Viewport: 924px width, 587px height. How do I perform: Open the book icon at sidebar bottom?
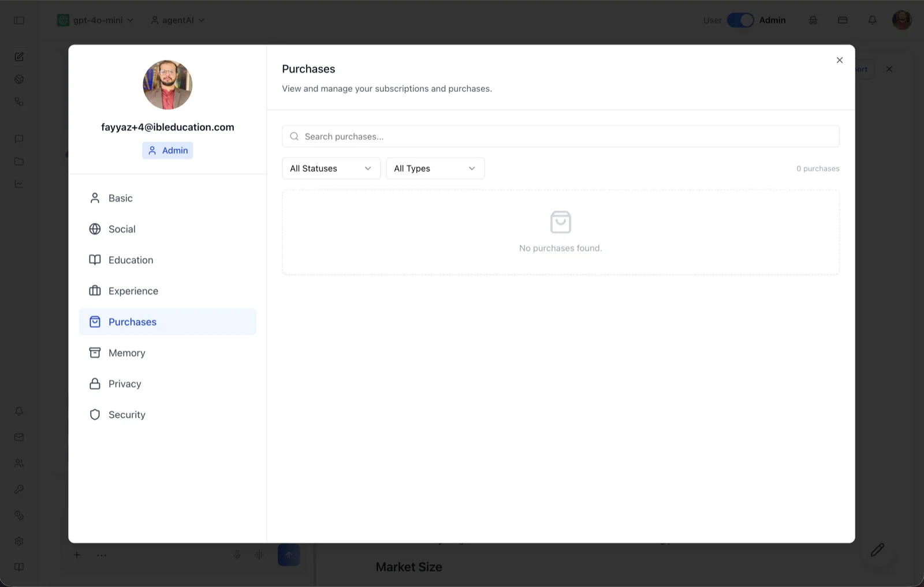(x=19, y=567)
